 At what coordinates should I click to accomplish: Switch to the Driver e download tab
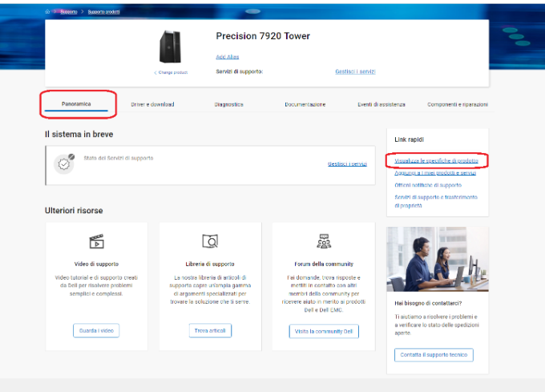click(x=152, y=104)
